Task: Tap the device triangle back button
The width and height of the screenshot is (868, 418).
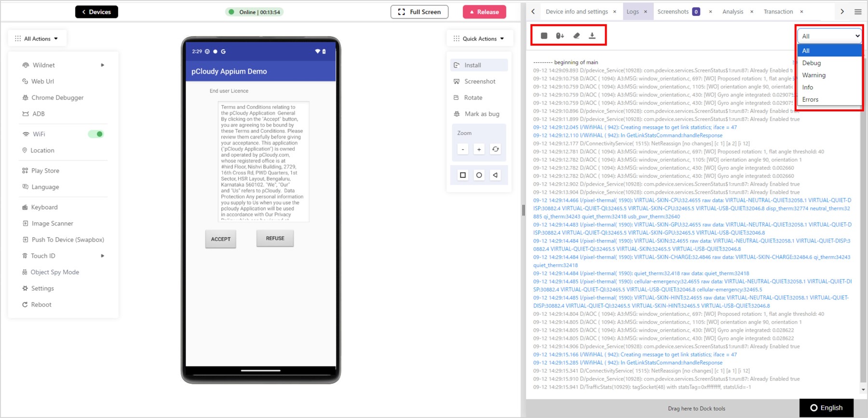Action: tap(495, 175)
